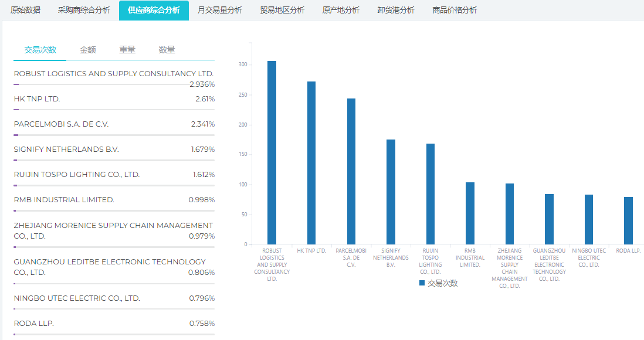Click RMB INDUSTRIAL LIMITED. list entry
This screenshot has height=340, width=644.
(64, 200)
